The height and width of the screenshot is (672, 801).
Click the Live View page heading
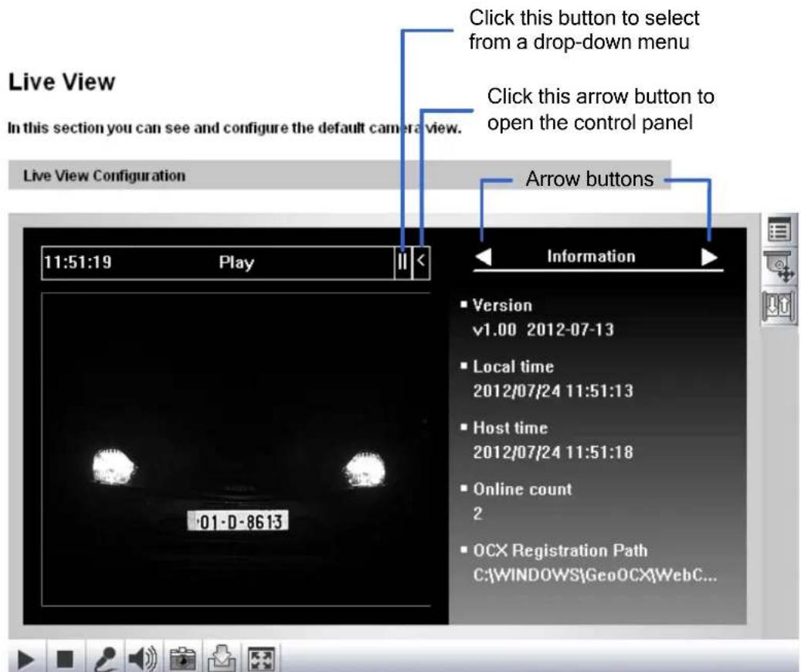pyautogui.click(x=62, y=82)
